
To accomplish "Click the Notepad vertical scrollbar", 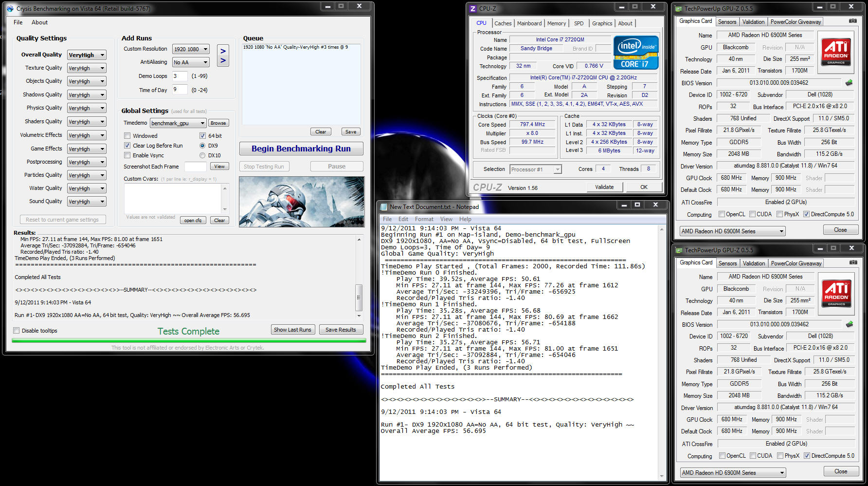I will tap(662, 352).
